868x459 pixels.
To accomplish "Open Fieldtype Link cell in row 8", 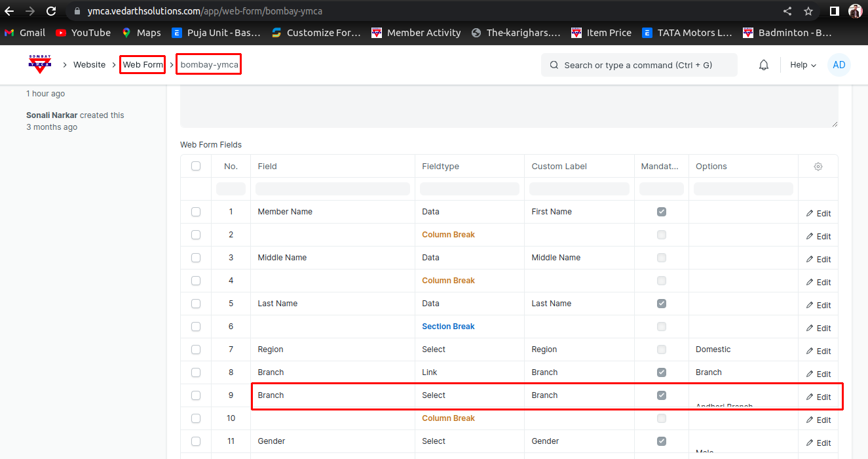I will (430, 372).
